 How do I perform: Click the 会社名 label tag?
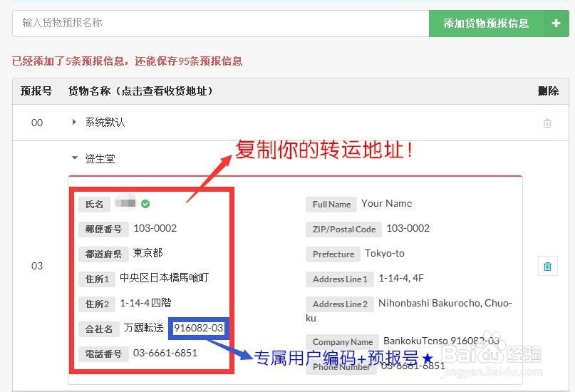(98, 329)
